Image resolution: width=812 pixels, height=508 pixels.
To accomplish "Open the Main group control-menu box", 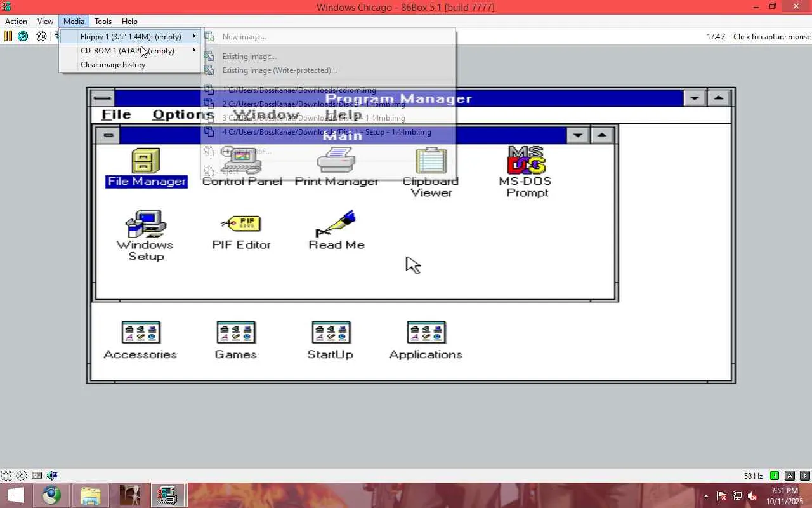I will click(108, 135).
